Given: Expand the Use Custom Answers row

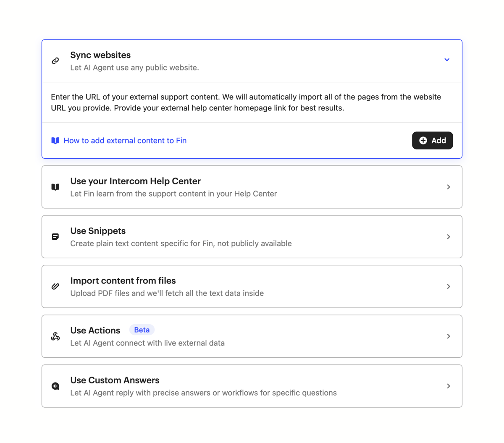Looking at the screenshot, I should [x=448, y=385].
